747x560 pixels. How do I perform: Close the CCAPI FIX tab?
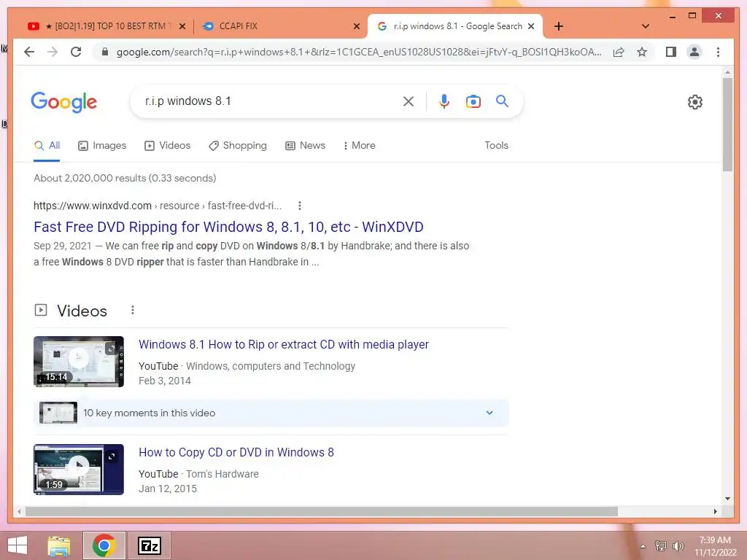click(x=356, y=26)
